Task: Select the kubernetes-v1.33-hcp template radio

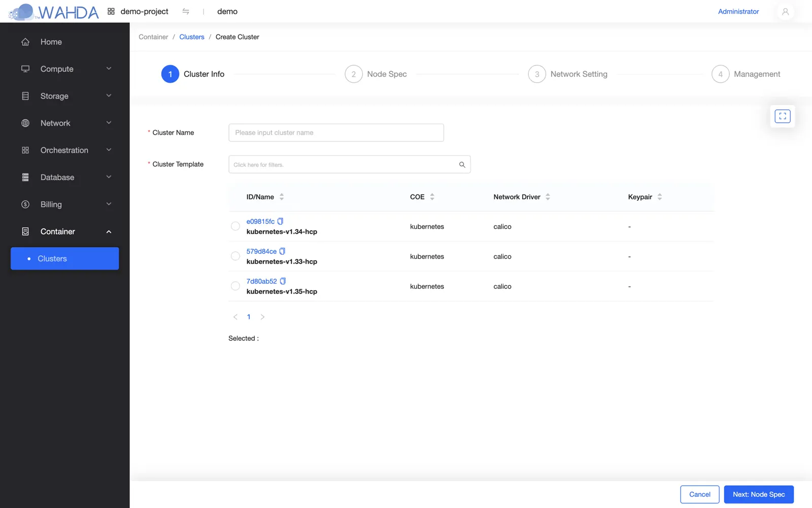Action: point(235,256)
